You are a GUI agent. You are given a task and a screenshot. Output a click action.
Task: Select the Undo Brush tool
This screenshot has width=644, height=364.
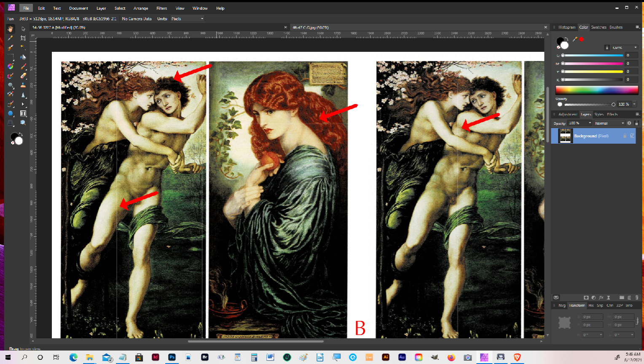click(x=10, y=94)
